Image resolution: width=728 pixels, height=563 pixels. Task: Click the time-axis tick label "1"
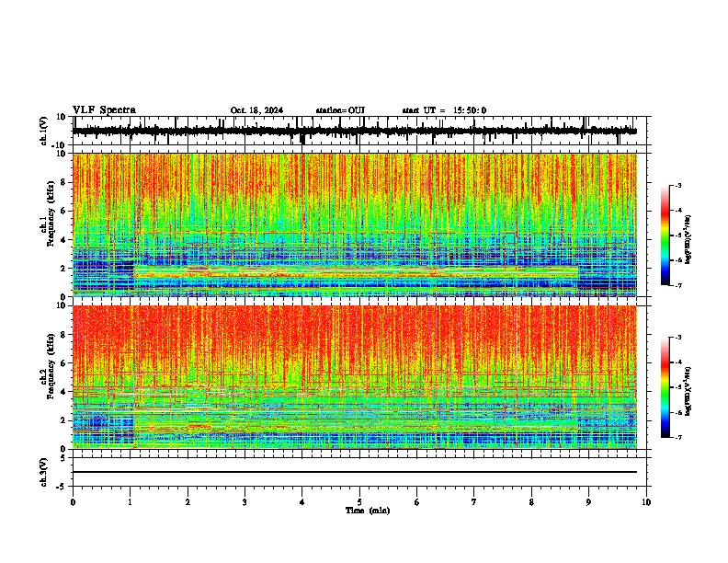pos(130,502)
